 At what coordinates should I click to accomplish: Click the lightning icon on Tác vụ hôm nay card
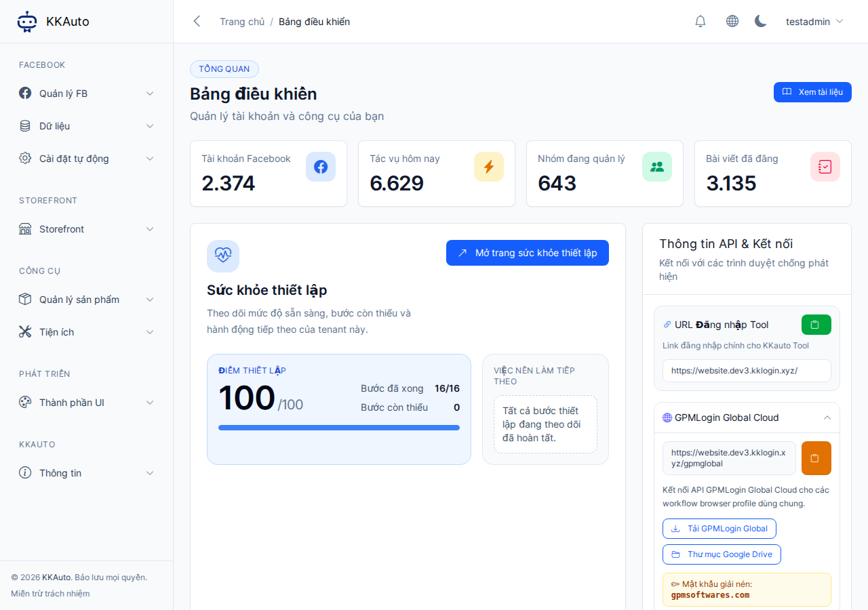click(x=489, y=167)
